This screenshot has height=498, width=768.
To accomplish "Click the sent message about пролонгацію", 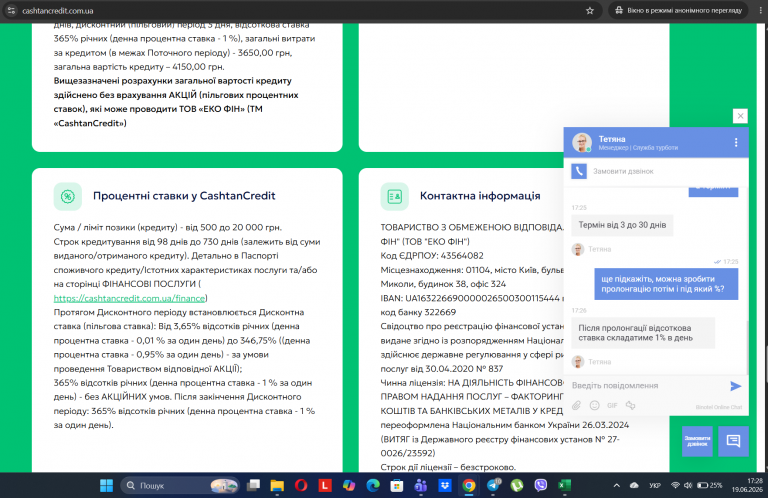I will click(x=666, y=284).
